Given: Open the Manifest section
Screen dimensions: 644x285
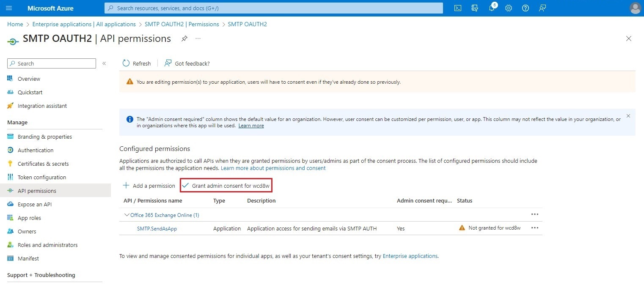Looking at the screenshot, I should 27,258.
